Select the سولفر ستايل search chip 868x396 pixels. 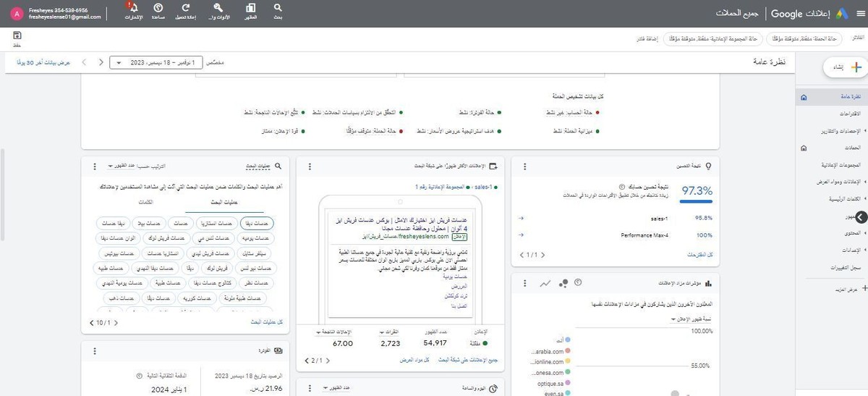(x=255, y=253)
